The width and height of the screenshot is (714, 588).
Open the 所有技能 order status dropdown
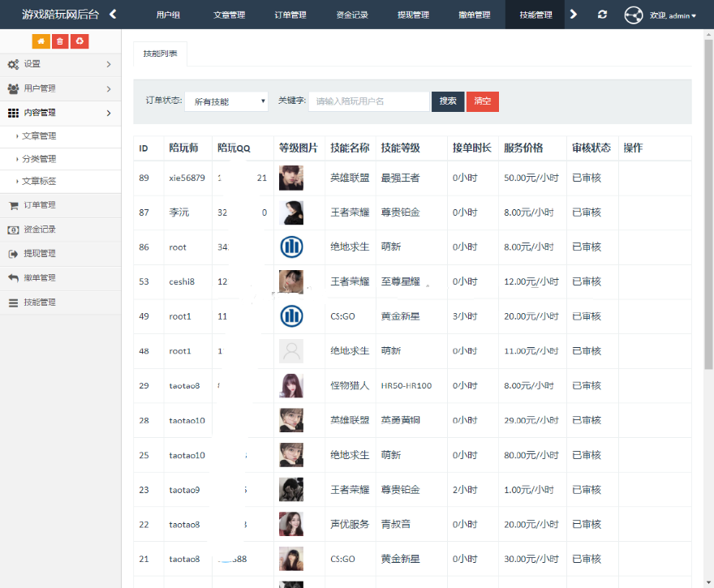[x=226, y=101]
